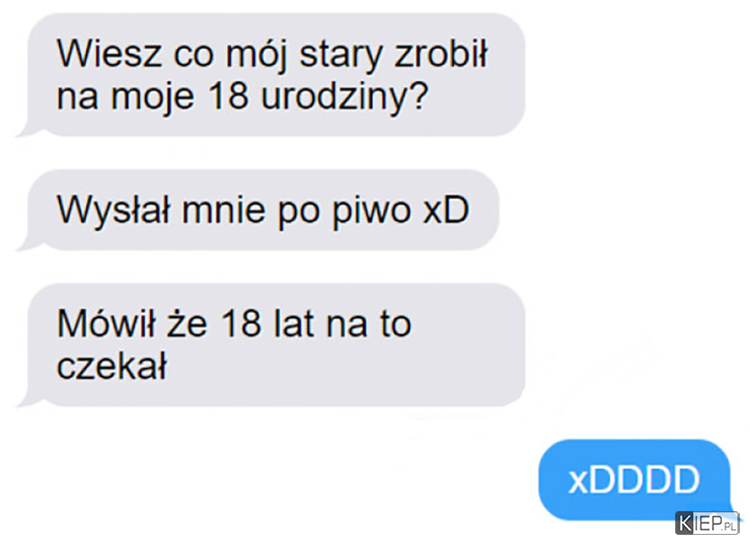Click the word 'zrobił' in first bubble
Viewport: 750px width, 545px height.
pyautogui.click(x=441, y=53)
